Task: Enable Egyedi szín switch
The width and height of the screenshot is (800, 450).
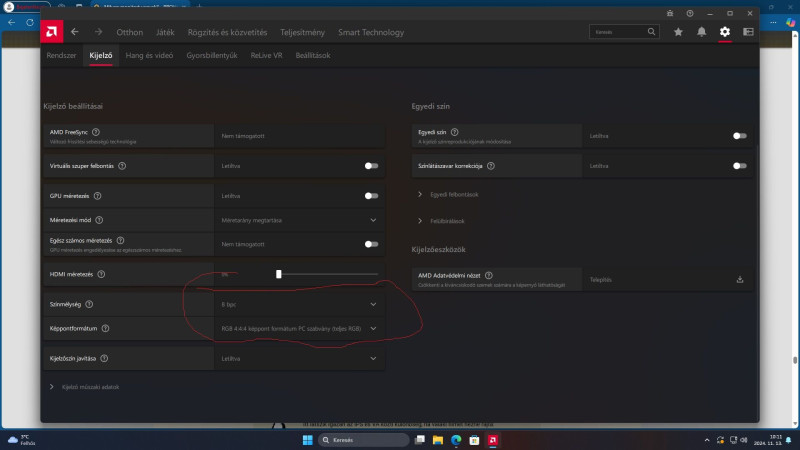Action: point(740,136)
